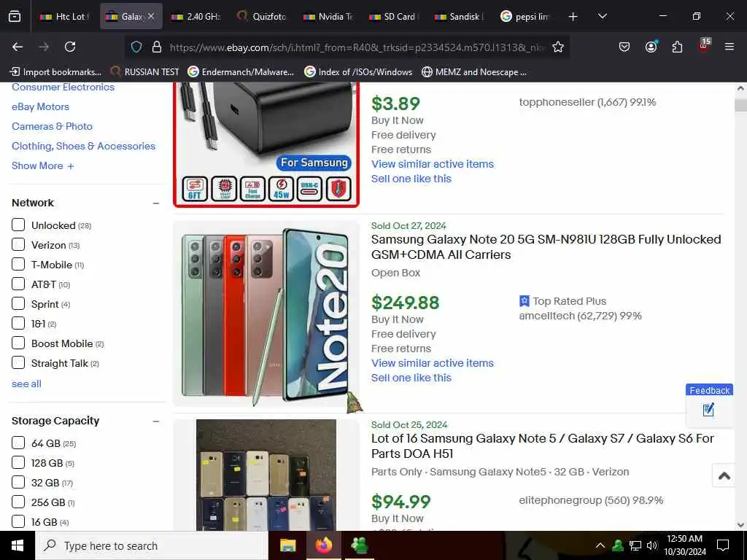Click the extension icon with 15 badge
This screenshot has height=560, width=747.
(x=704, y=46)
